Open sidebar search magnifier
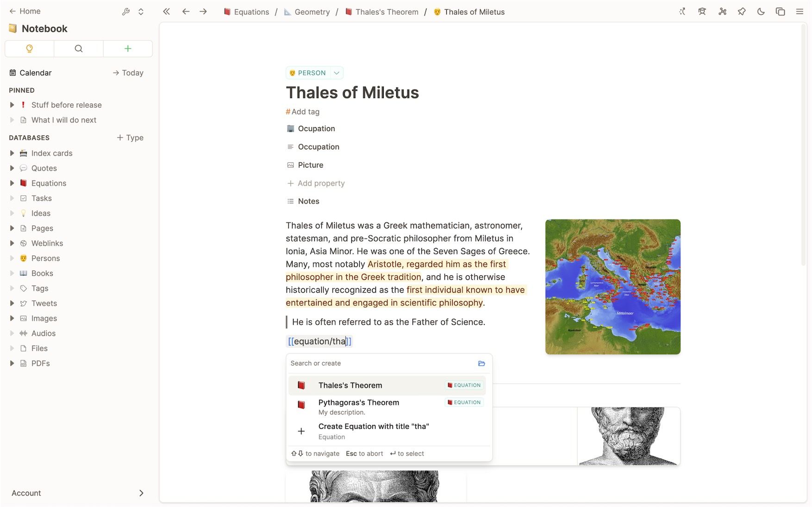The width and height of the screenshot is (812, 507). 79,49
